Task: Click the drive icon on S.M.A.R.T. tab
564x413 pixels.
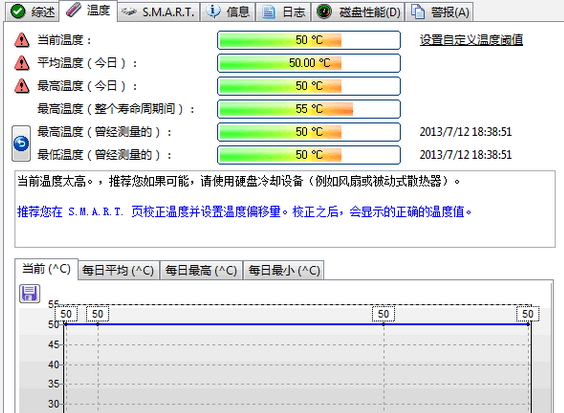Action: tap(128, 12)
